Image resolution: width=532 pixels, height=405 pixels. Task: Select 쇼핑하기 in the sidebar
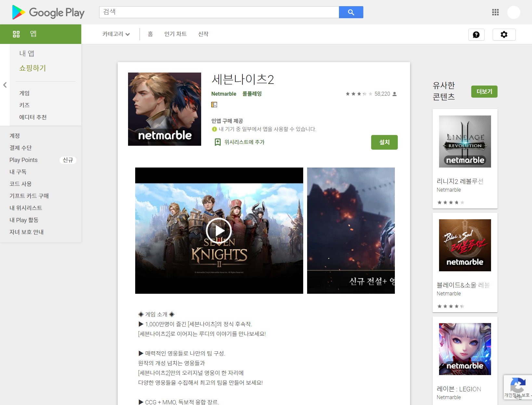(32, 68)
